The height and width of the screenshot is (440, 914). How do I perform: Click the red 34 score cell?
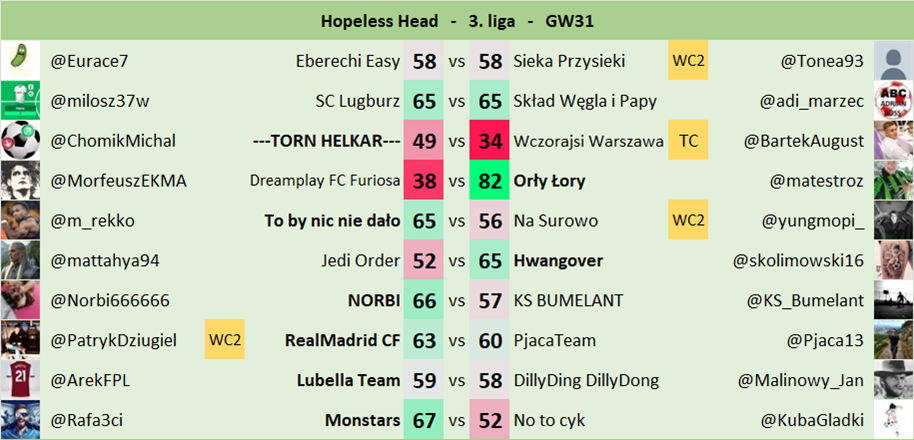click(x=490, y=141)
